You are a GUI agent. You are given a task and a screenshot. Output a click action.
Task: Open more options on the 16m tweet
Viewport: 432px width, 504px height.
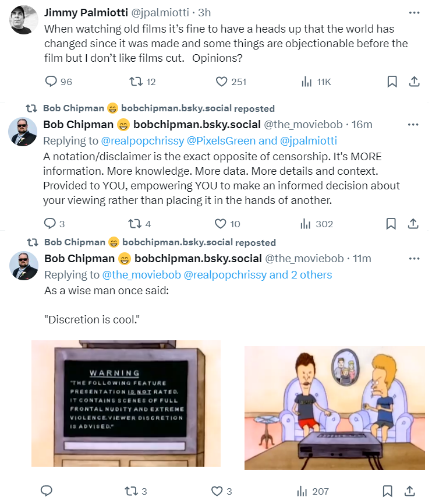413,124
